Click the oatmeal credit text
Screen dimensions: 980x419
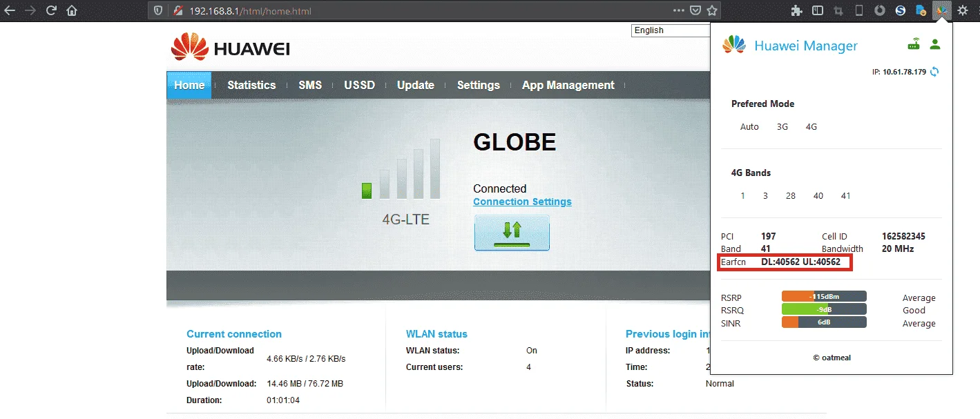831,358
